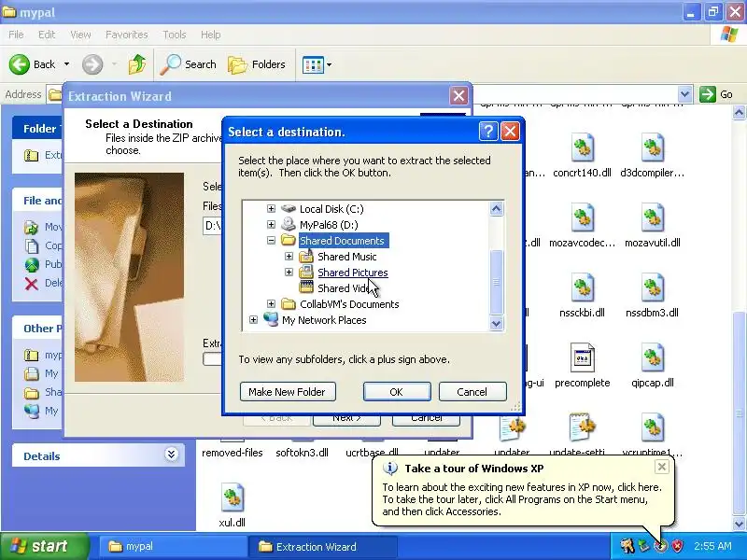Open the Search toolbar button
This screenshot has height=560, width=747.
click(188, 63)
